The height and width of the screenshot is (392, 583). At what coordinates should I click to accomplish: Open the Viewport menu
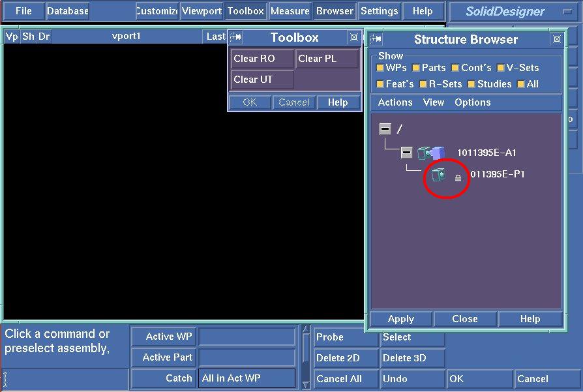(x=202, y=11)
